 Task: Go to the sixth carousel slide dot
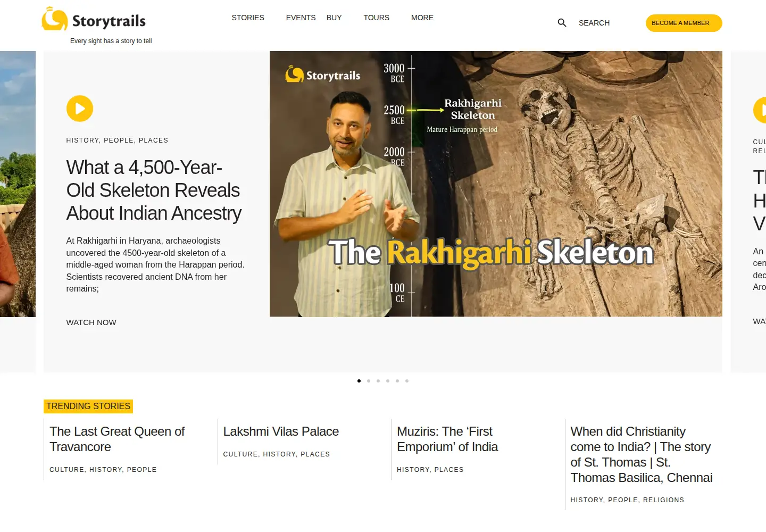coord(407,381)
